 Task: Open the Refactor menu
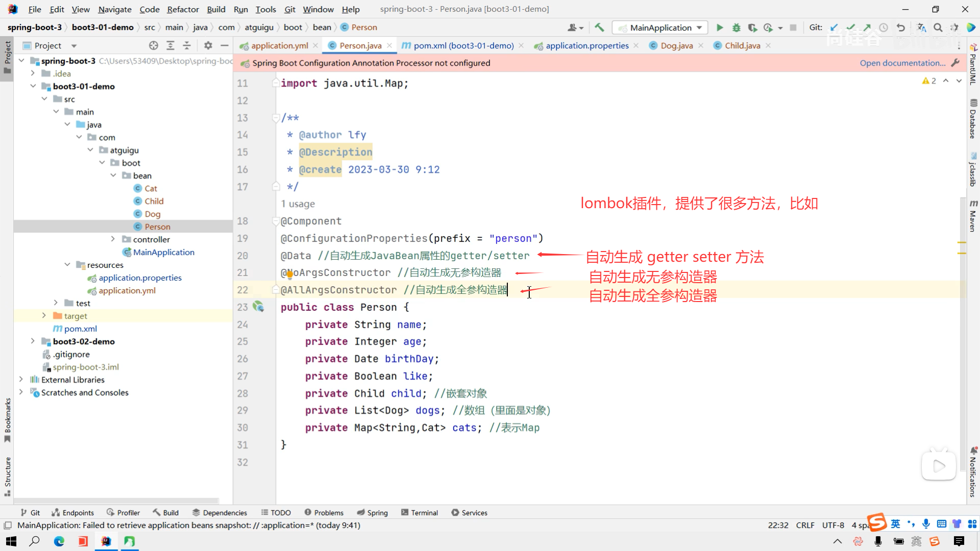pos(183,9)
